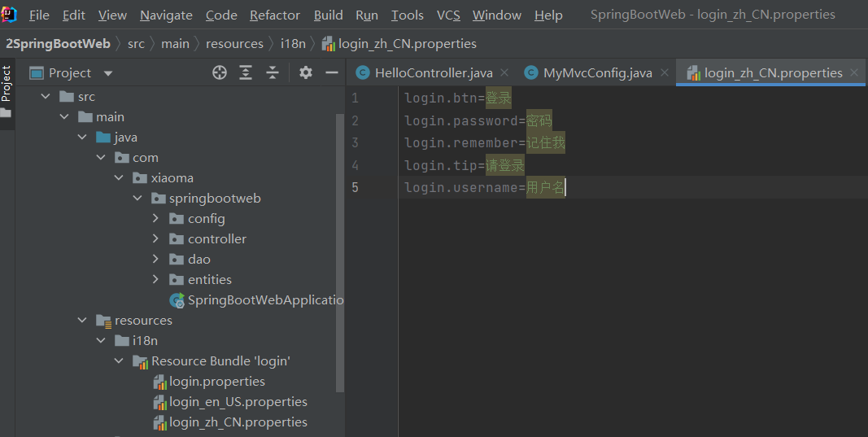
Task: Click i18n in the breadcrumb path
Action: coord(293,44)
